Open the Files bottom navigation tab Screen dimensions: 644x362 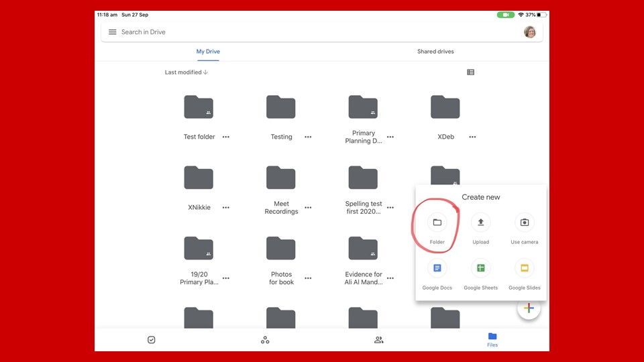[x=492, y=339]
